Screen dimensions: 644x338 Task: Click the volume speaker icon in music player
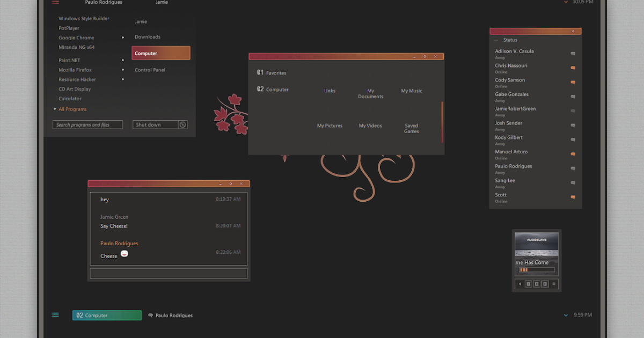pyautogui.click(x=519, y=284)
